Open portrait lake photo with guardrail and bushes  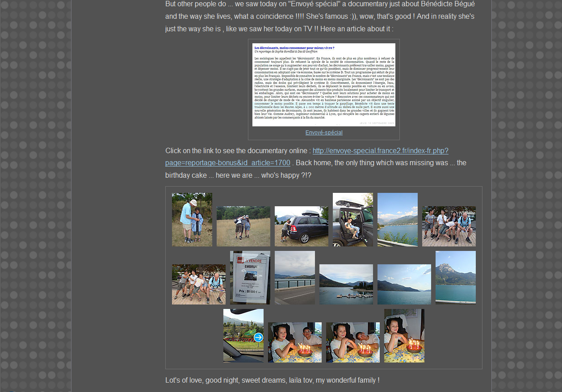398,220
